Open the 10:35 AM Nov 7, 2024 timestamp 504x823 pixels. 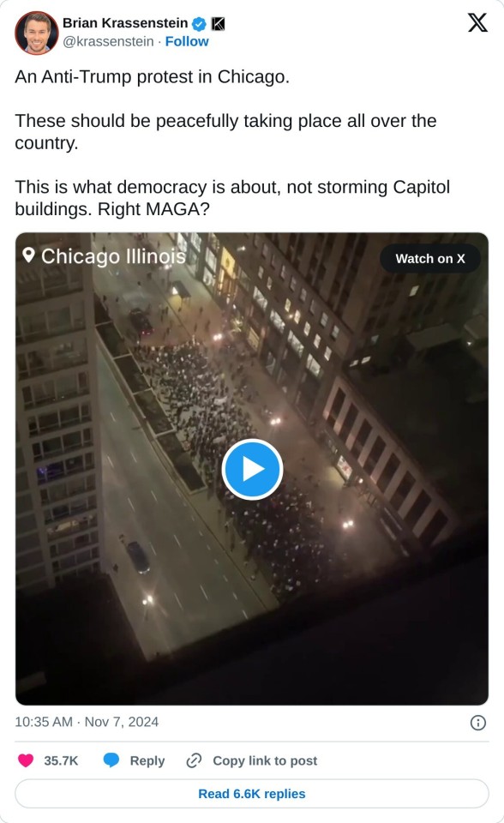pos(87,722)
